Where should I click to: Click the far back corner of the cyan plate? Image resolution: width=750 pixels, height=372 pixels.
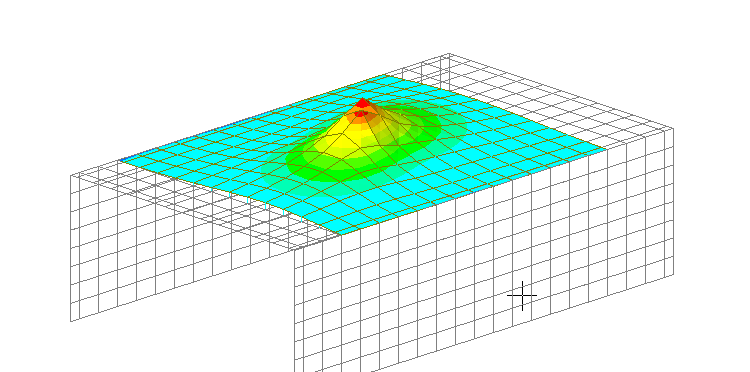click(386, 76)
